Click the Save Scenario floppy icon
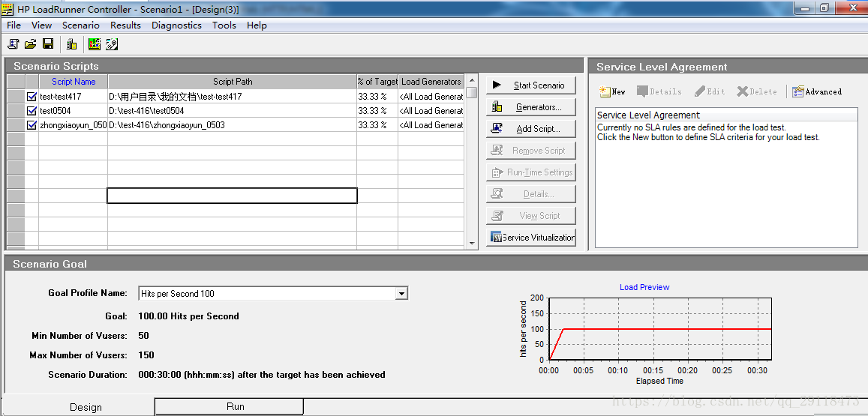This screenshot has height=416, width=868. pyautogui.click(x=47, y=44)
